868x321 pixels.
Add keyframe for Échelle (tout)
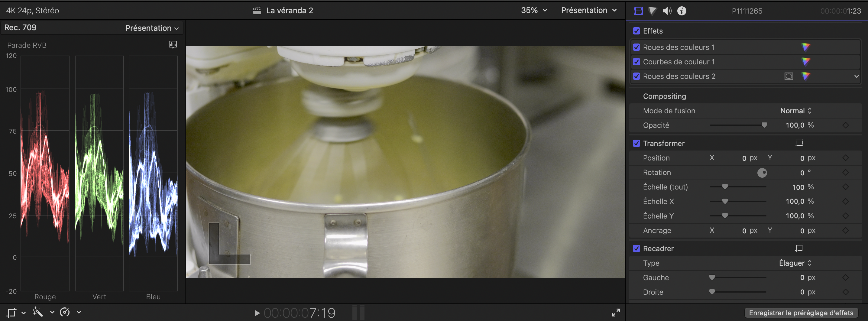845,187
